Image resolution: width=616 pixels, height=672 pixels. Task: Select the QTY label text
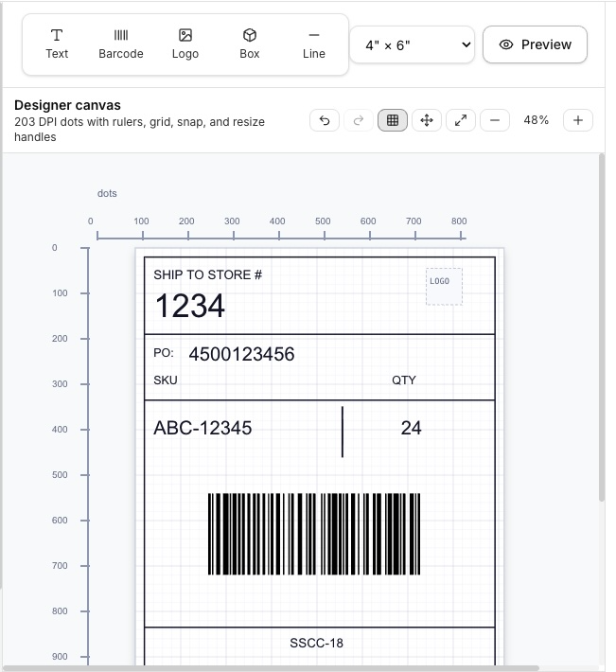pos(404,380)
